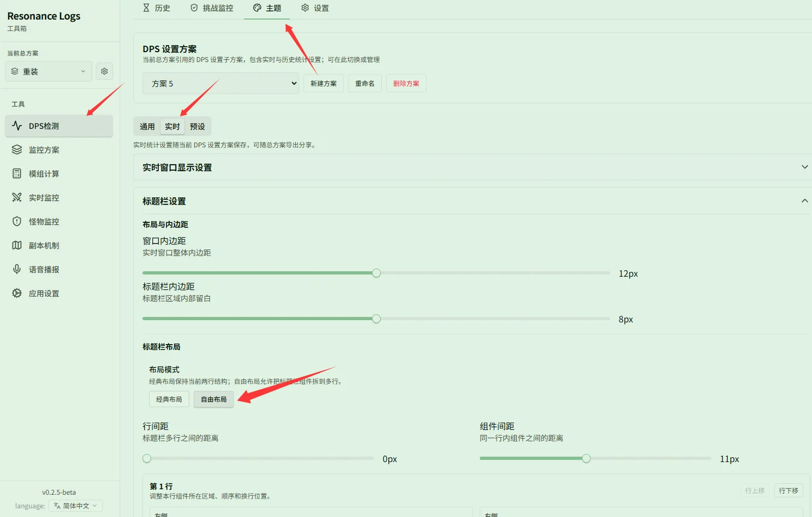Open the 简体中文 language dropdown

pyautogui.click(x=76, y=506)
